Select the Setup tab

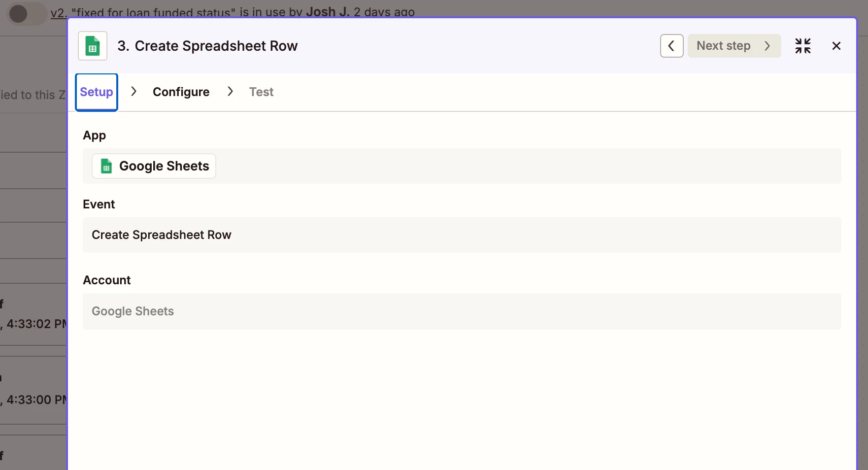(97, 92)
